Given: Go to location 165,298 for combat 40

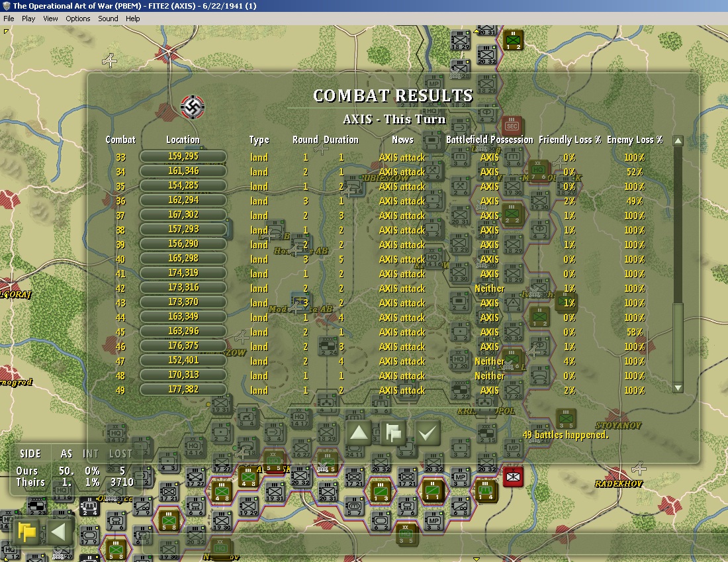Looking at the screenshot, I should (183, 258).
